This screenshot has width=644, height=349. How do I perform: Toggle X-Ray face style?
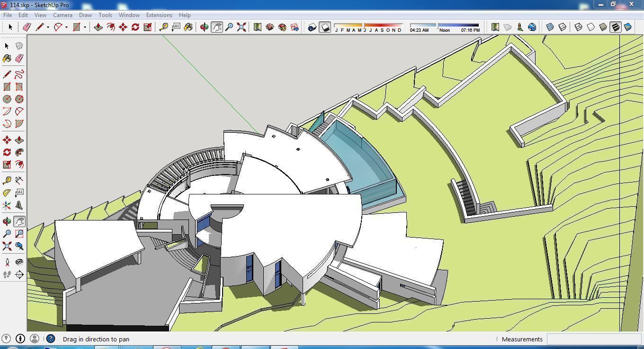[x=550, y=27]
